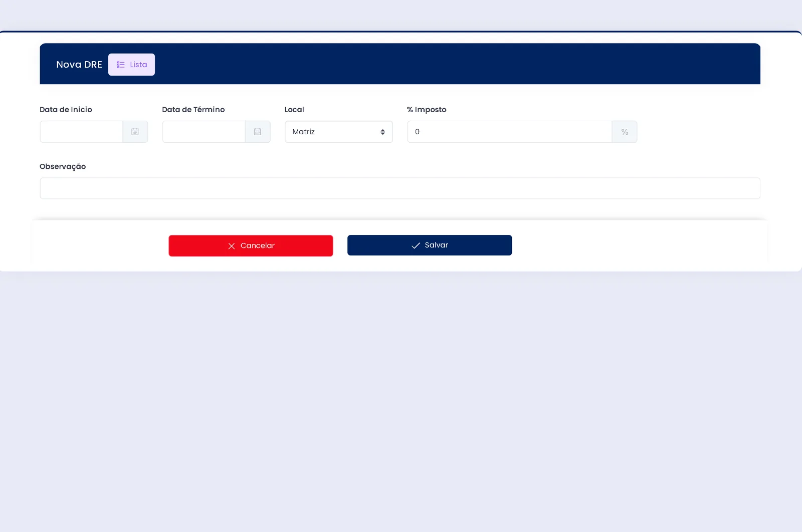Viewport: 802px width, 532px height.
Task: Click into the Observação text field
Action: tap(400, 188)
